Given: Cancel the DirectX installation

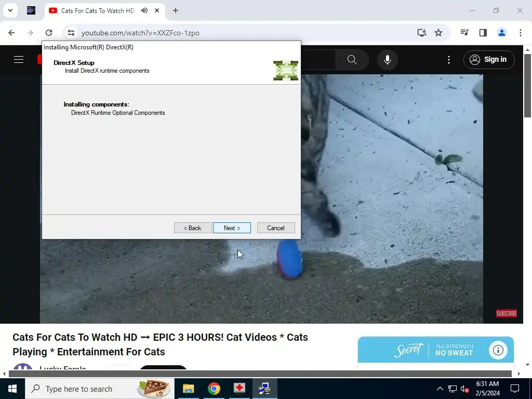Looking at the screenshot, I should tap(276, 228).
